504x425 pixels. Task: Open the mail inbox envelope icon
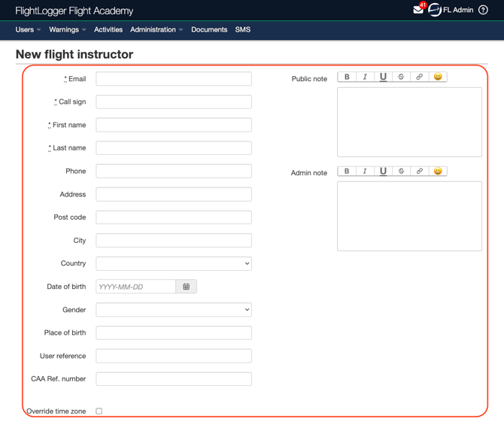418,10
